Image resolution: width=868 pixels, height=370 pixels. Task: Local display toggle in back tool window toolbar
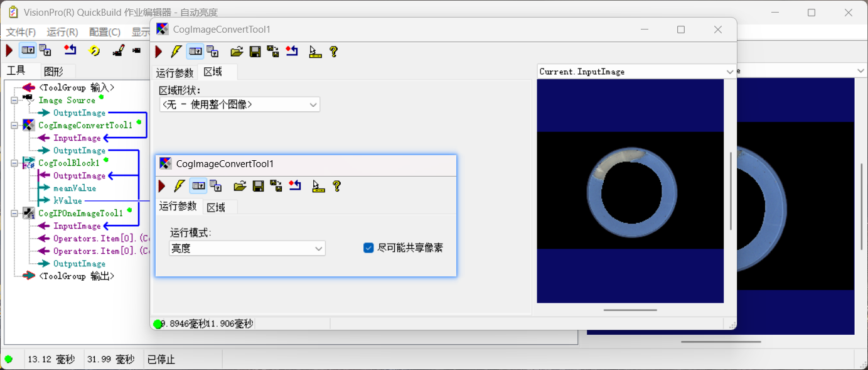[x=195, y=52]
